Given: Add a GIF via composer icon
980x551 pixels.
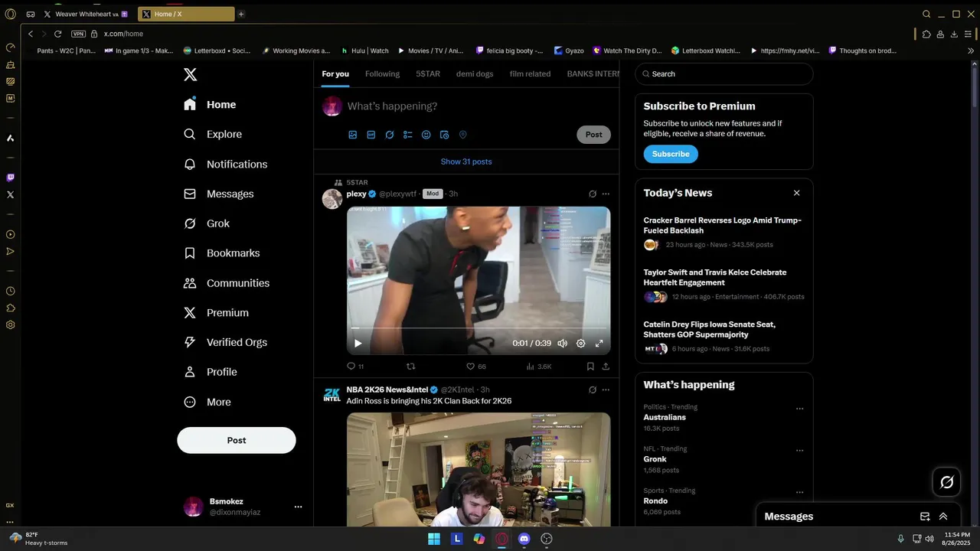Looking at the screenshot, I should click(x=371, y=135).
